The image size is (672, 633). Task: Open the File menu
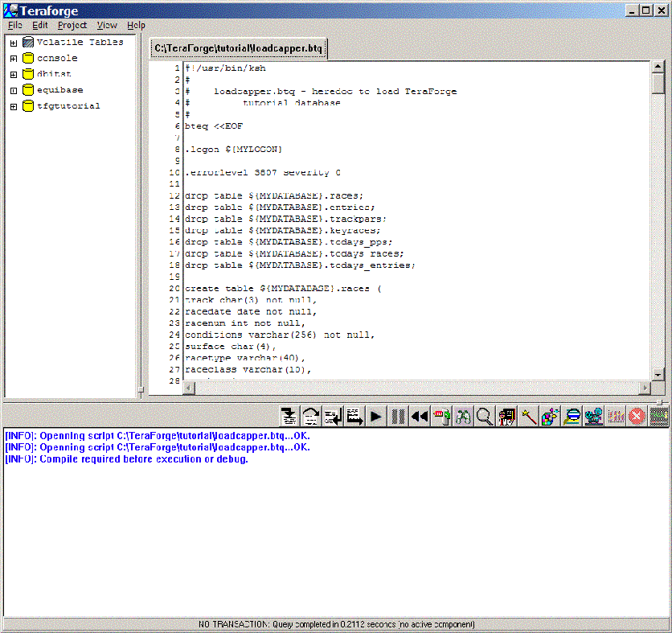15,25
